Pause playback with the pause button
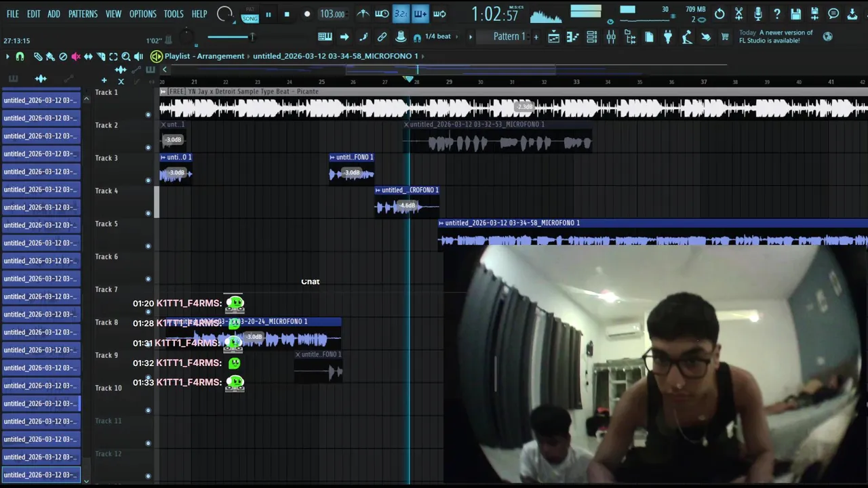Screen dimensions: 868x488 (x=269, y=14)
